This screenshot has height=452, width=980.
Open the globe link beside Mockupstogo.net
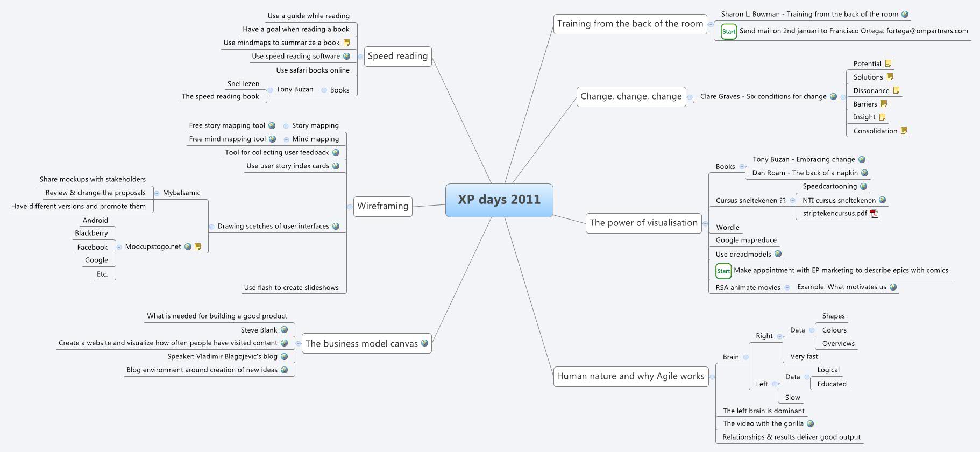pos(188,246)
